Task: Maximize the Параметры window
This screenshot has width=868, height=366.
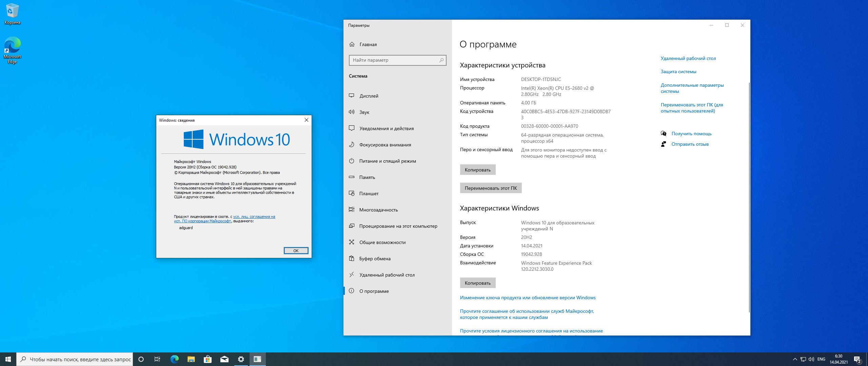Action: click(x=727, y=25)
